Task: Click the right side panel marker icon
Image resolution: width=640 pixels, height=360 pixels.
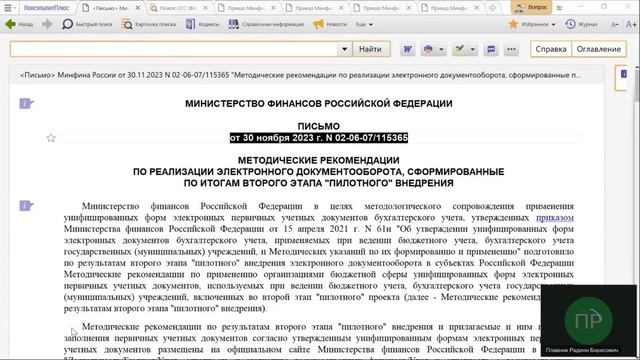Action: pyautogui.click(x=623, y=74)
